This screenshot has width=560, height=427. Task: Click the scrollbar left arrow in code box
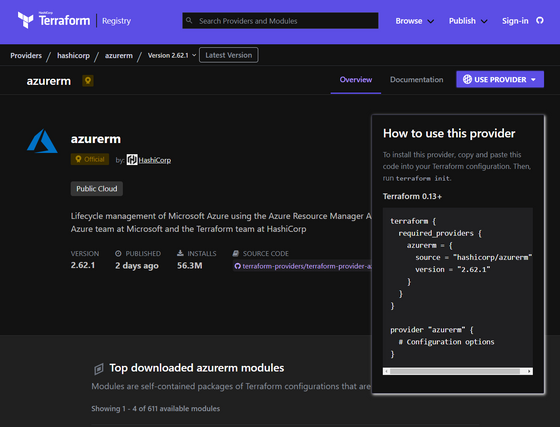(x=386, y=371)
